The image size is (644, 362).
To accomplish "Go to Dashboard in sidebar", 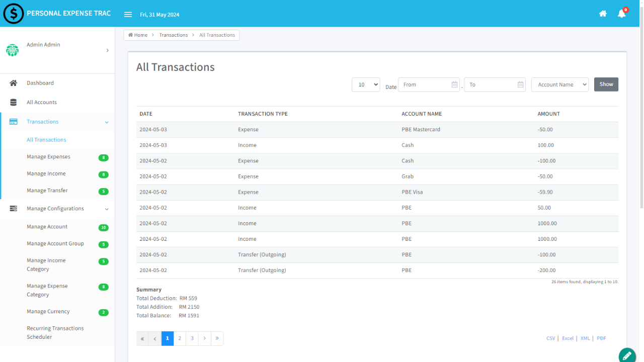I will click(x=40, y=83).
